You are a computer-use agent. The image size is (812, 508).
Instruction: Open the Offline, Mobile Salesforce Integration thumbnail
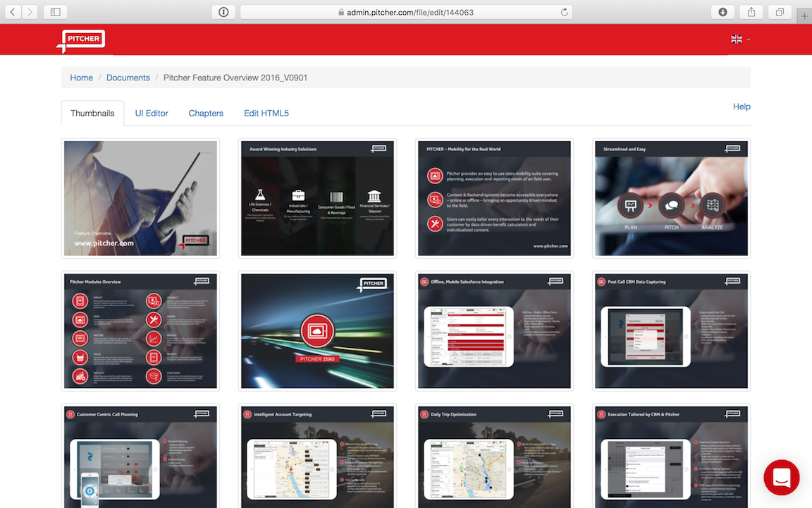[495, 331]
